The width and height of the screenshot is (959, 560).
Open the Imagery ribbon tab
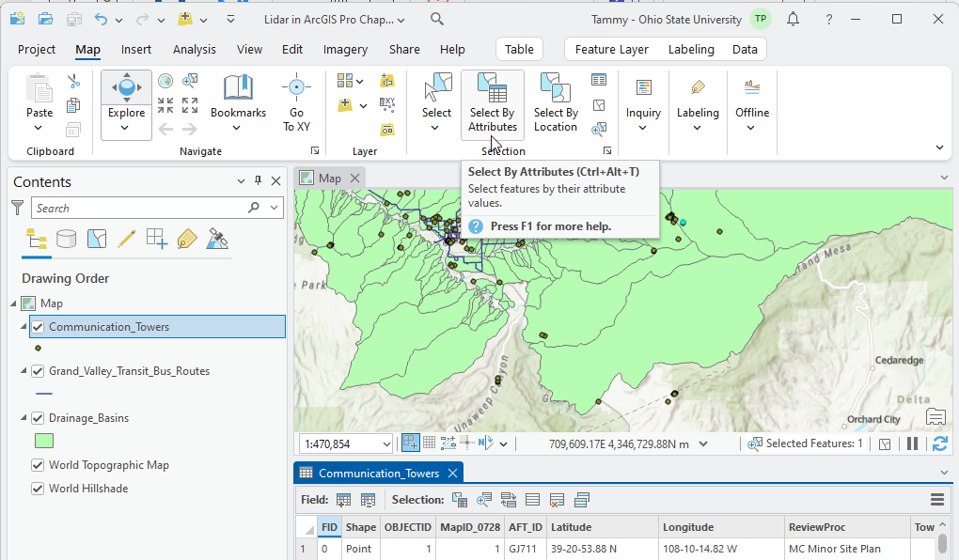point(345,49)
